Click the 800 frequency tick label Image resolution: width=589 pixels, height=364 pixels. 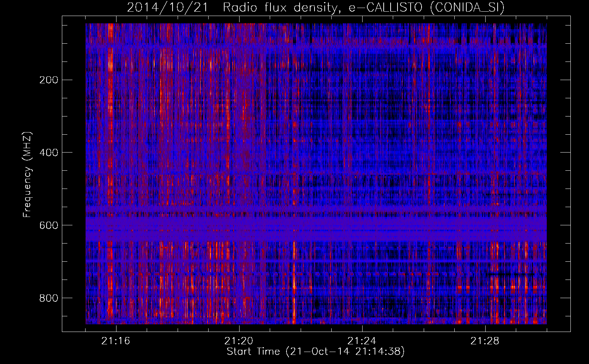point(49,298)
